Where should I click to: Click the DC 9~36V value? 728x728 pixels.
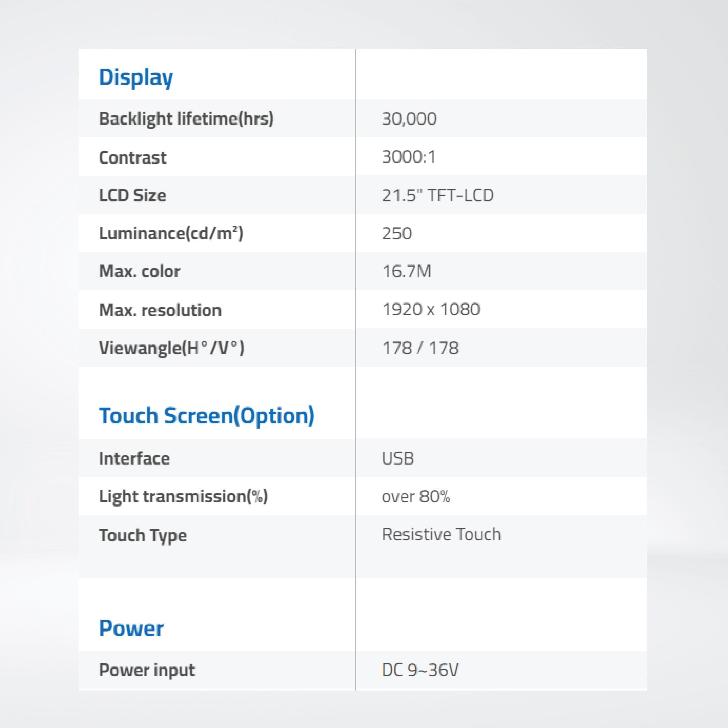point(420,670)
